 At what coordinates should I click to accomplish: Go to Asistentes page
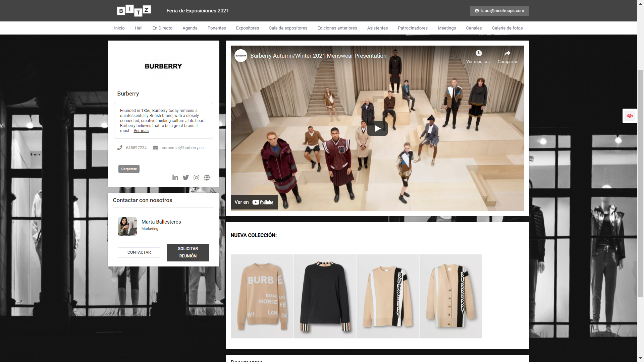click(x=377, y=28)
